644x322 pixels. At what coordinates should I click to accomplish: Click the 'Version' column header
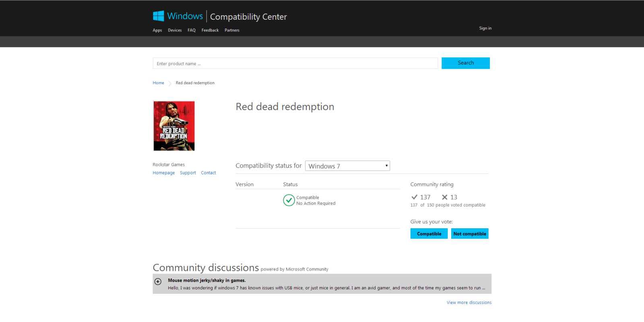click(x=245, y=184)
